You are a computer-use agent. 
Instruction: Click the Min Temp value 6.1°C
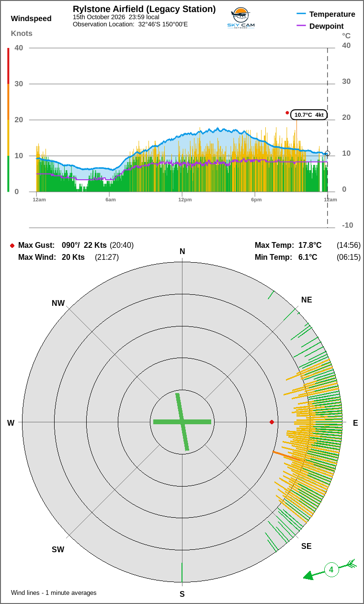point(308,257)
